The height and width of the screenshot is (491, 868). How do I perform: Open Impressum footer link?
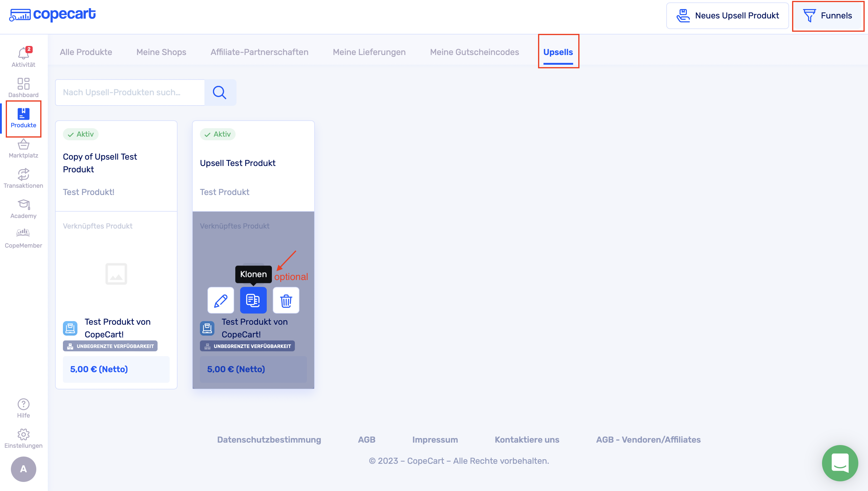(435, 439)
